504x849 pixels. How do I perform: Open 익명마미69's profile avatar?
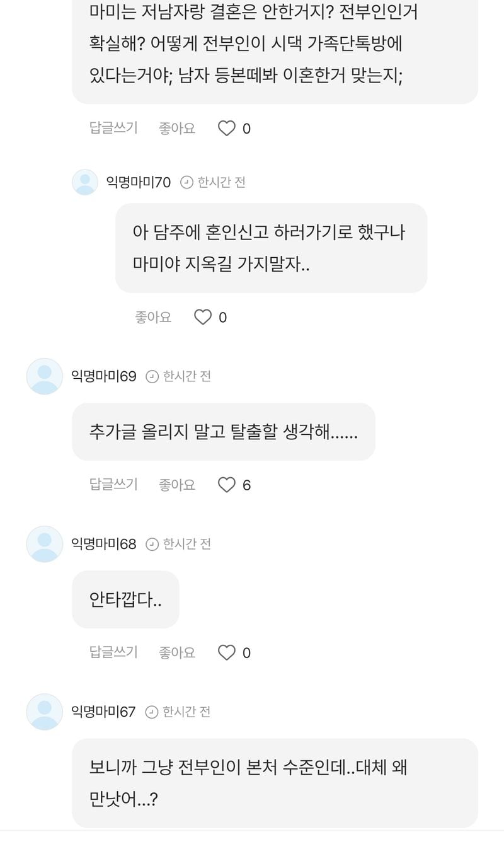tap(45, 376)
